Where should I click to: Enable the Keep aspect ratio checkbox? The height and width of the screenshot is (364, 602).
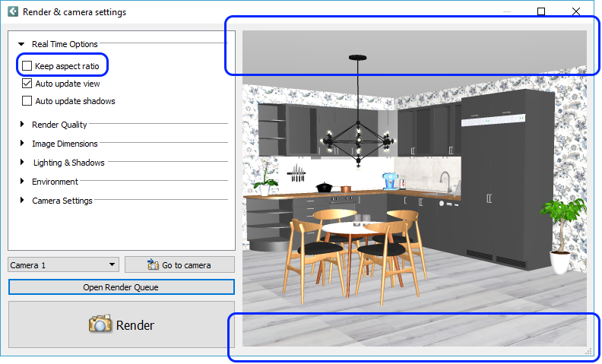(27, 66)
